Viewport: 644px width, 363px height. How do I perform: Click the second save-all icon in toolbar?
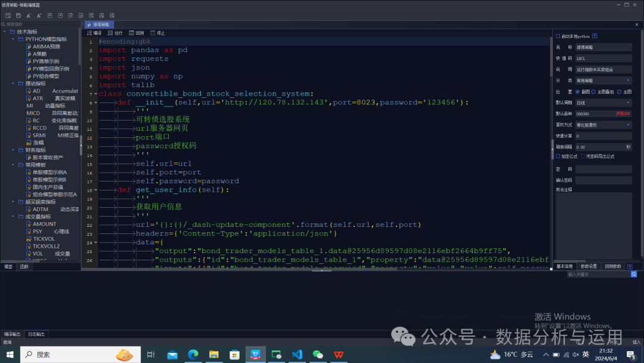18,16
